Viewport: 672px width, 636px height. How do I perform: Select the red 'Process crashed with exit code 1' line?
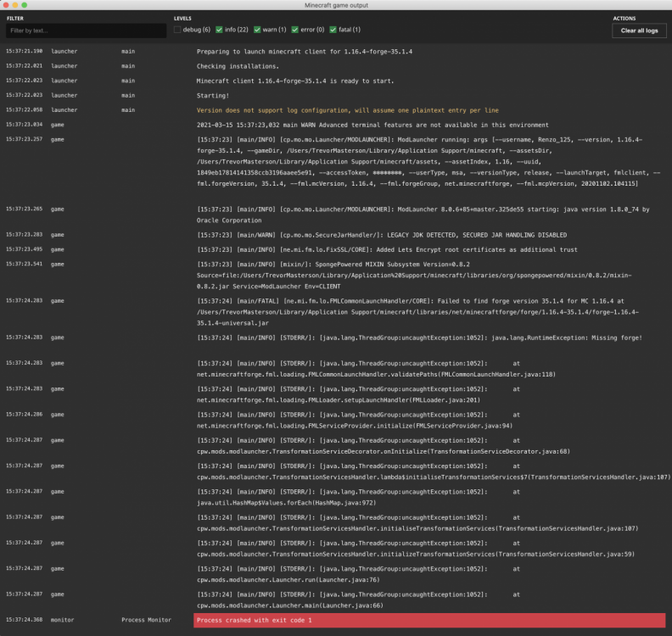pos(429,620)
